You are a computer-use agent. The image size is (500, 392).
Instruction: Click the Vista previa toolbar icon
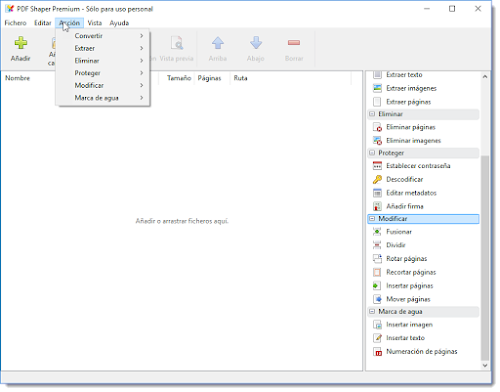(176, 43)
